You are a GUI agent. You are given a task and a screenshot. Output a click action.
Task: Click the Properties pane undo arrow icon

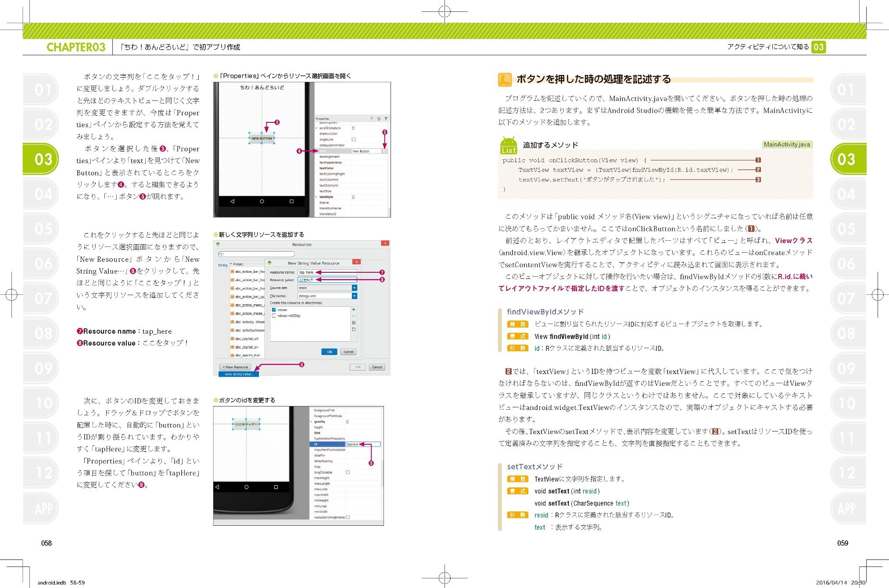click(379, 118)
